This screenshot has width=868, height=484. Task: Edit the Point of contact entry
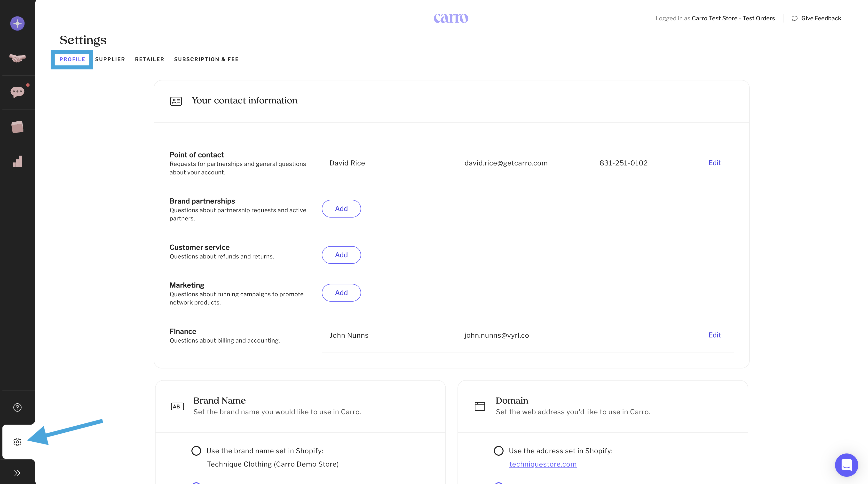pos(714,163)
